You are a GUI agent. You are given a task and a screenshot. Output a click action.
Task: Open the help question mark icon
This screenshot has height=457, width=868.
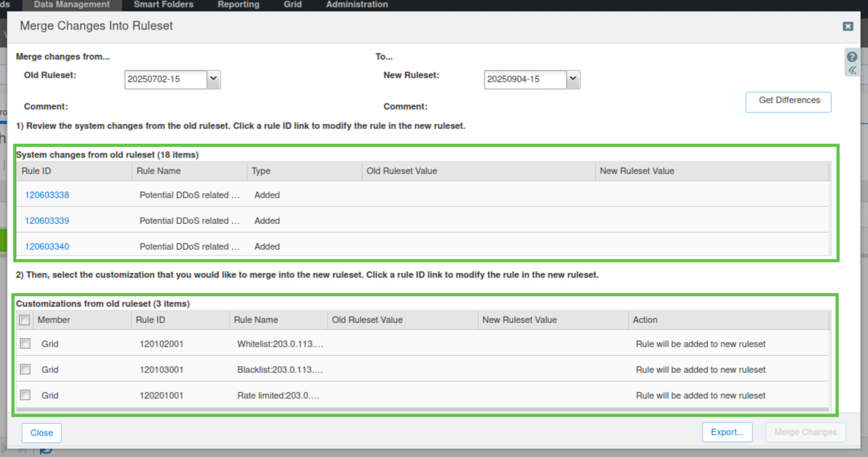click(852, 57)
